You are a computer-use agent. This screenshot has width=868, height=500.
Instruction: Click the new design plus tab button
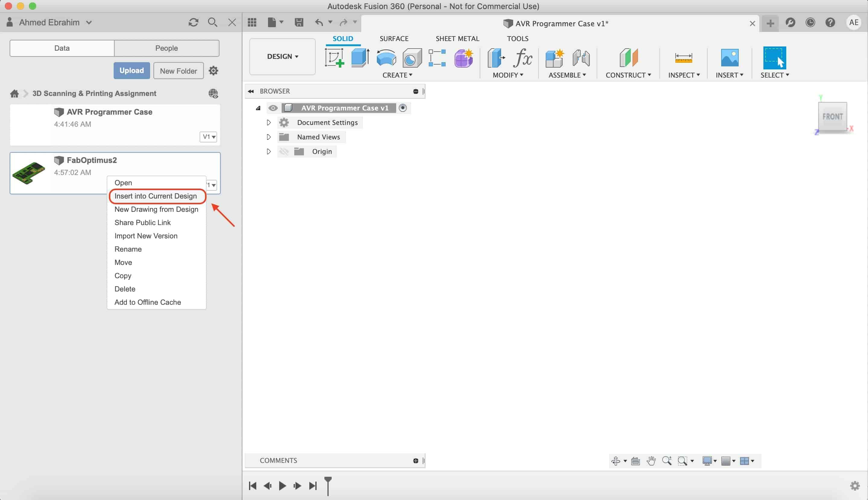[x=770, y=23]
